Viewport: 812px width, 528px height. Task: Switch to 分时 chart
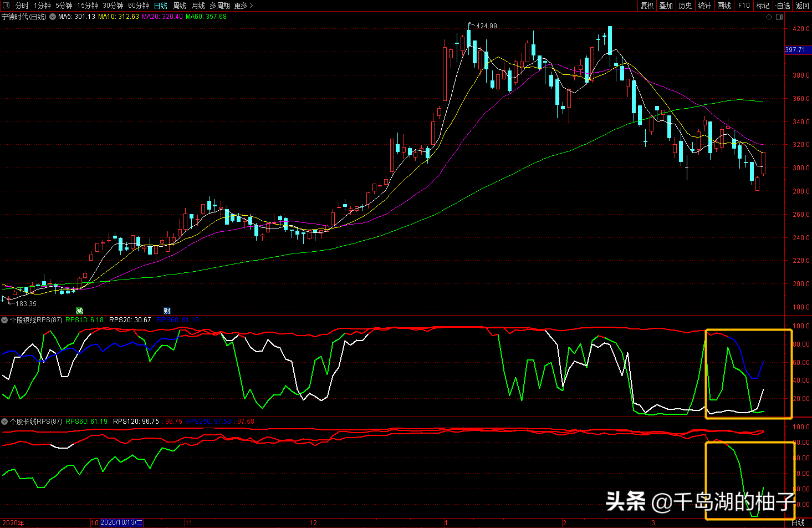point(22,6)
